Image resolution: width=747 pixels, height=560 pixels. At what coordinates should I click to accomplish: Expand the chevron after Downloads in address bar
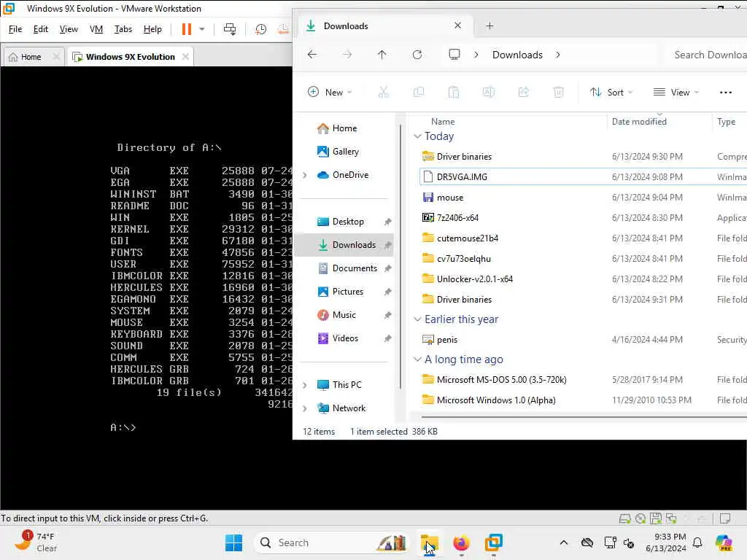click(x=558, y=55)
